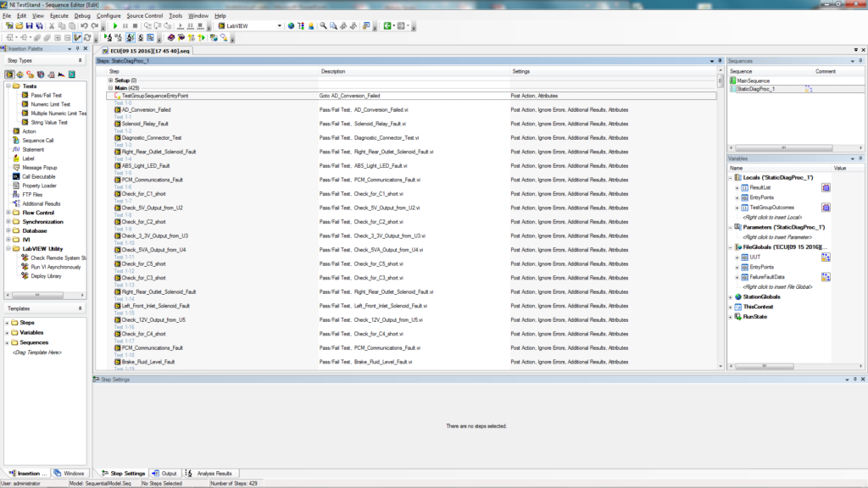Image resolution: width=868 pixels, height=488 pixels.
Task: Expand the RunState variables node
Action: coord(731,317)
